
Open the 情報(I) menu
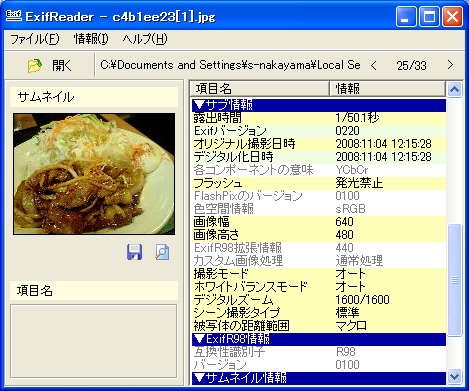click(x=91, y=39)
